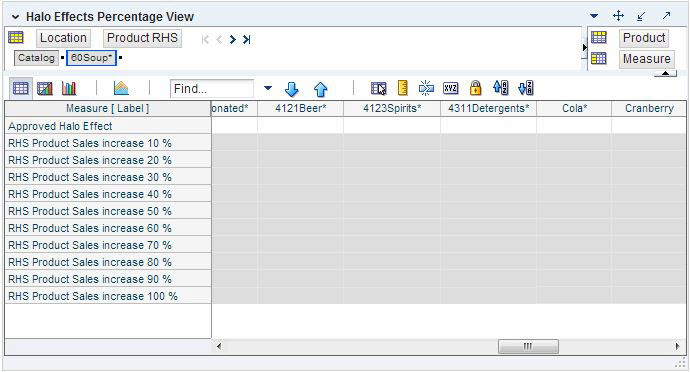Click Approved Halo Effect cell under 4121Beer*
690x372 pixels.
[301, 126]
